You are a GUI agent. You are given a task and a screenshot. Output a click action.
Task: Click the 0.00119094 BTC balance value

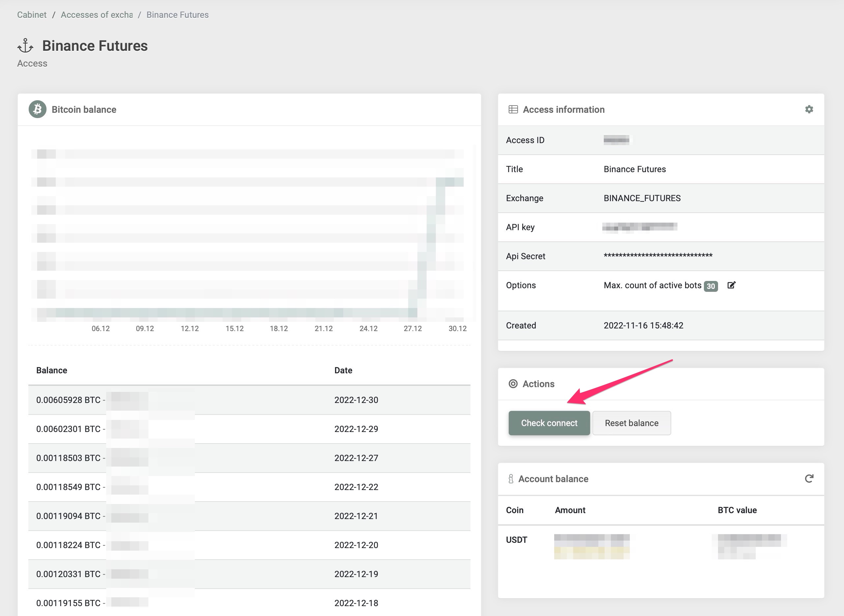click(x=68, y=516)
